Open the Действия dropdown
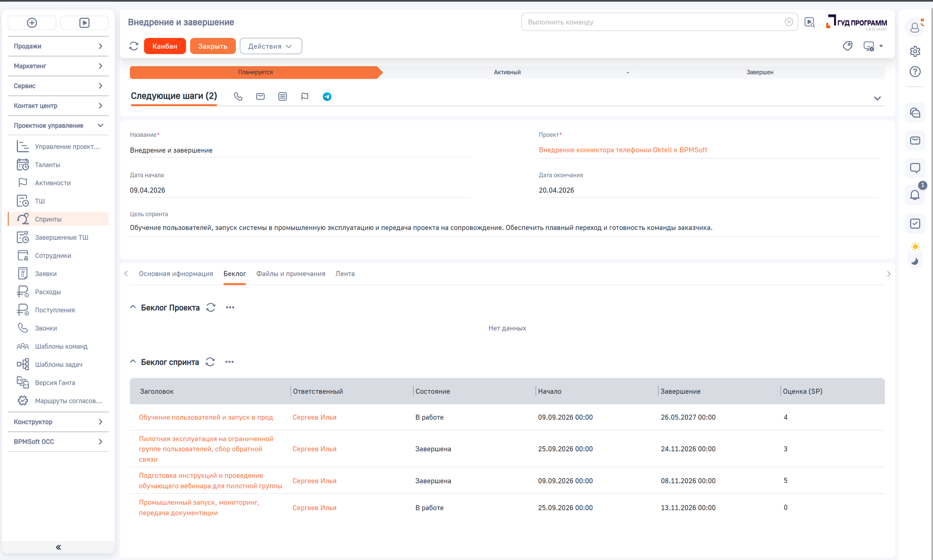 (270, 46)
